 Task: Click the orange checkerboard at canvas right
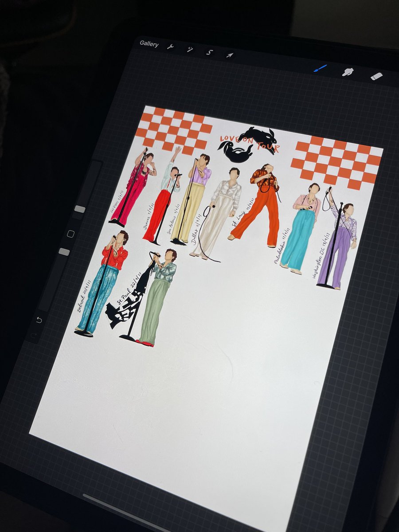pos(337,162)
